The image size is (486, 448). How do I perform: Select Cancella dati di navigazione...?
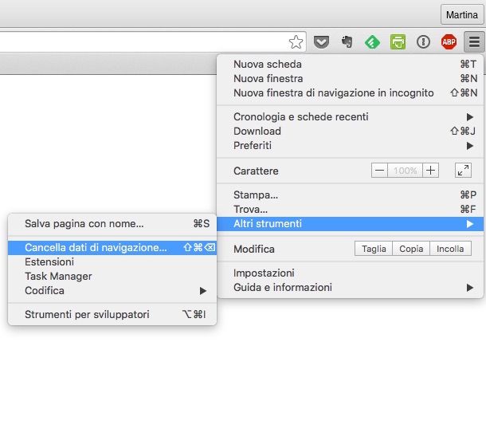tap(112, 248)
